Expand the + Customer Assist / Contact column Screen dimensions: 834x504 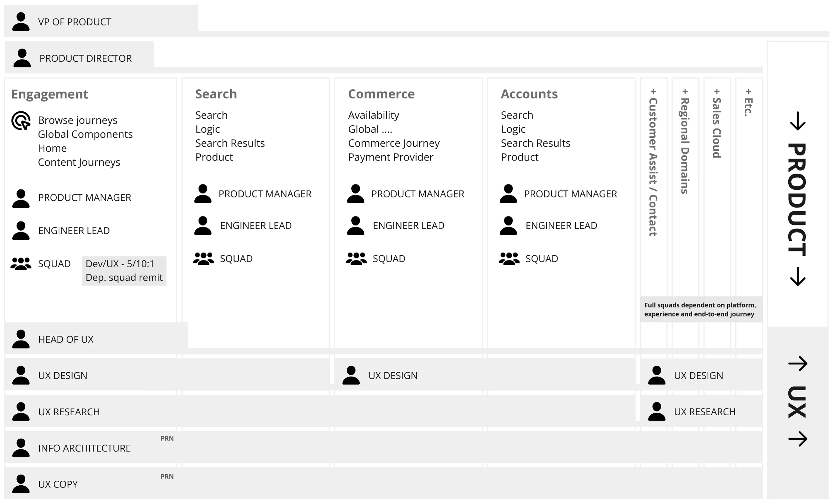click(x=653, y=162)
